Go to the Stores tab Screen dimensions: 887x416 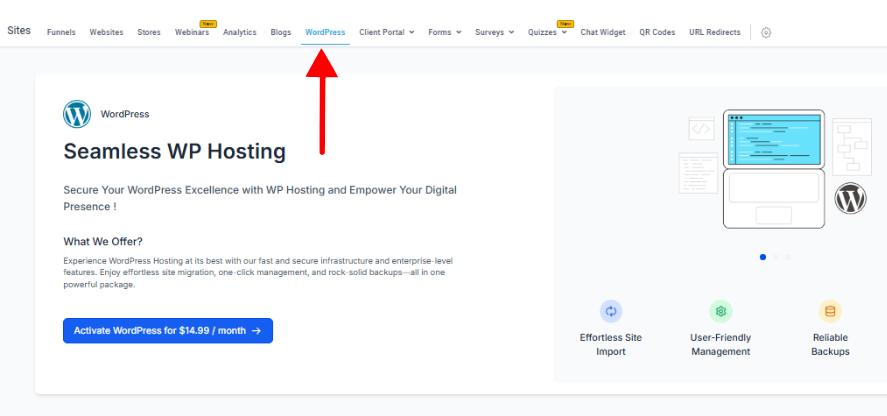click(x=149, y=32)
